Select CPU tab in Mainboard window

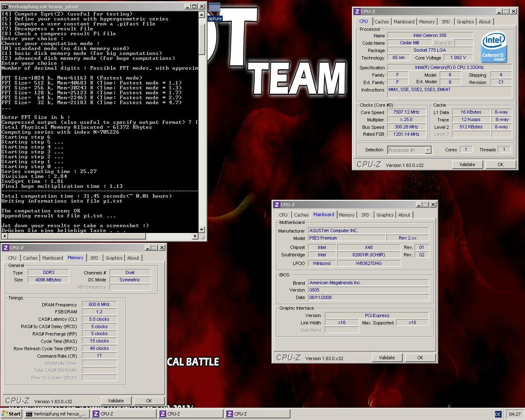click(x=283, y=215)
